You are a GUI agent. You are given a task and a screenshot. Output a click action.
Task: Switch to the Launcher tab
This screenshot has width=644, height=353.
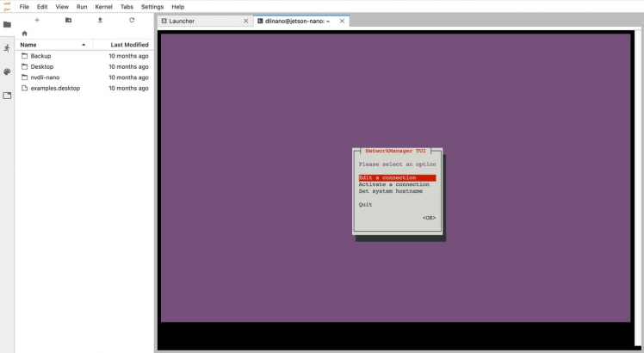[206, 21]
